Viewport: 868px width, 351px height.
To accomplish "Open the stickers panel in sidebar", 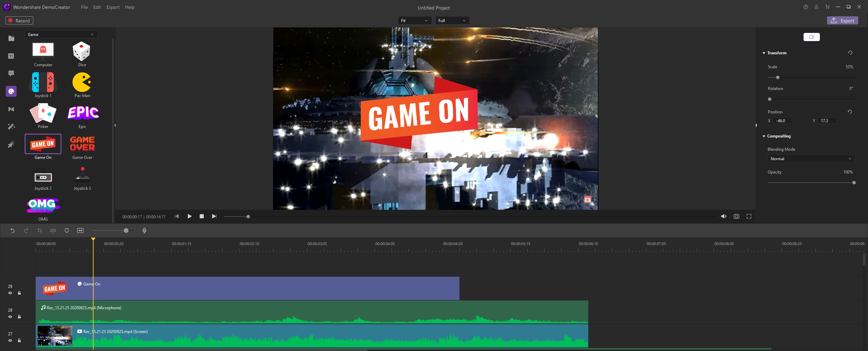I will 11,91.
